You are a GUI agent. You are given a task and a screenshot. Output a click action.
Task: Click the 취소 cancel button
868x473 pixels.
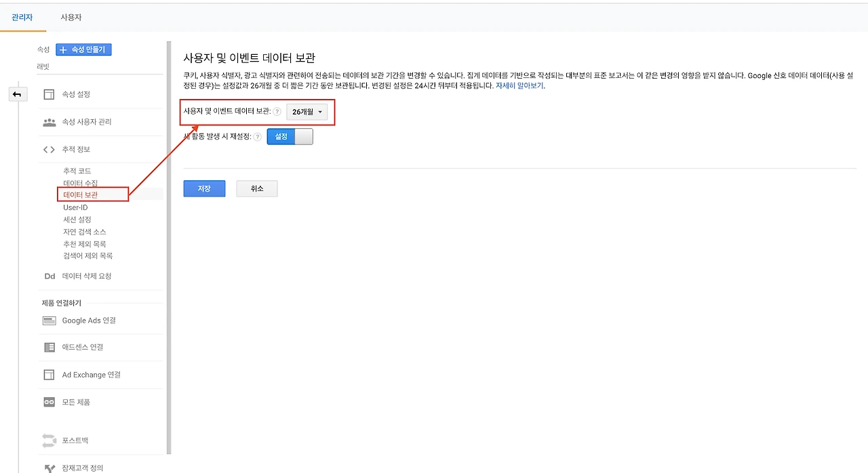click(x=257, y=188)
